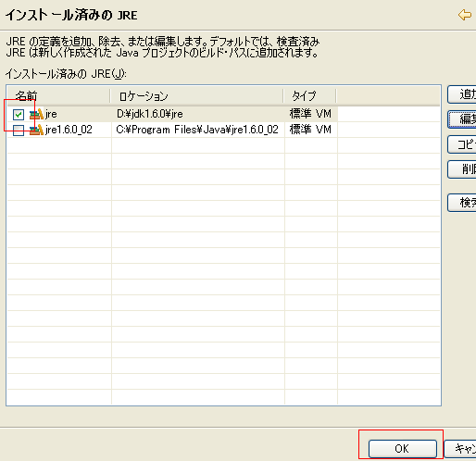Click the 追加 (Add) button
Image resolution: width=476 pixels, height=461 pixels.
pos(462,94)
